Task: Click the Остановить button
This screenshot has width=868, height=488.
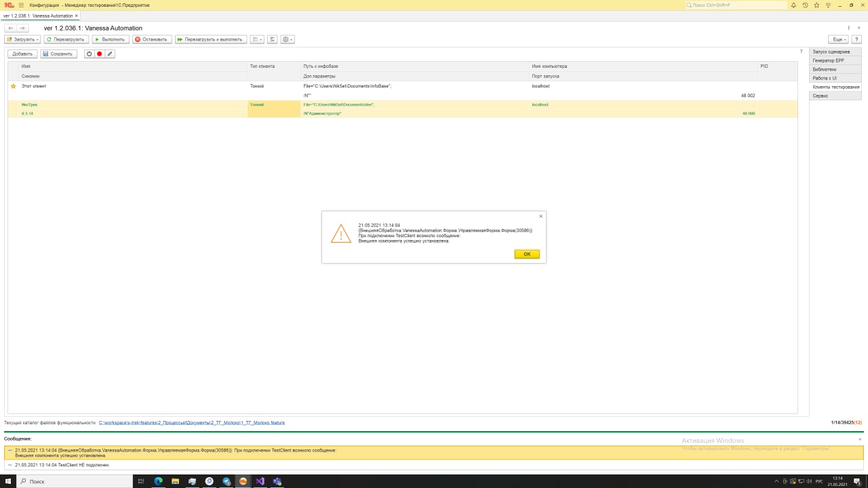Action: [152, 39]
